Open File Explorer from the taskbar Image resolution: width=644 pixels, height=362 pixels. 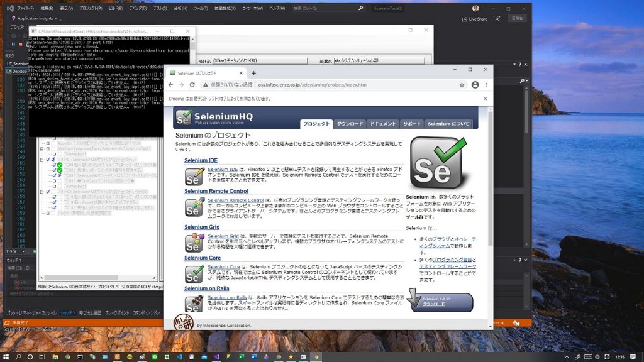tap(55, 357)
